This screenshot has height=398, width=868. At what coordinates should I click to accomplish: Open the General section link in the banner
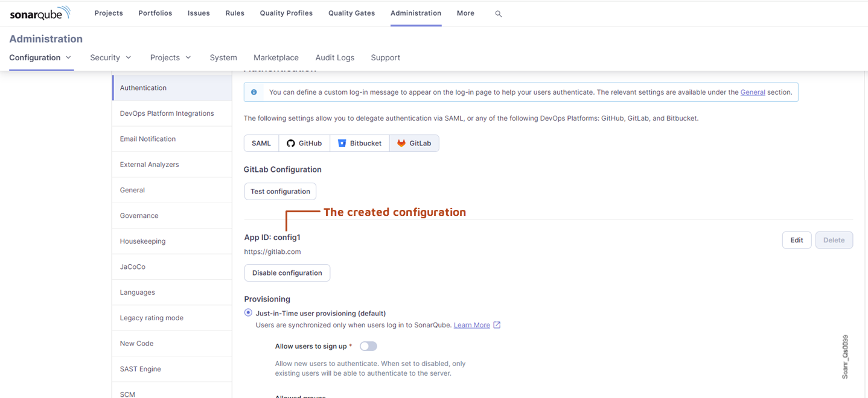[752, 92]
